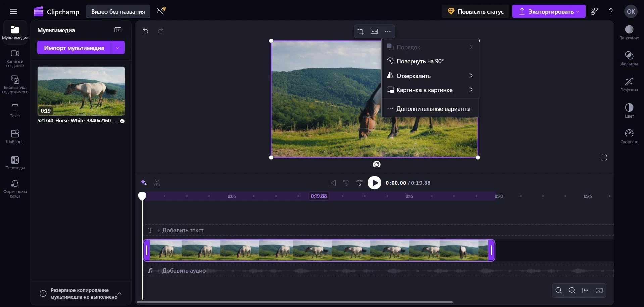The height and width of the screenshot is (307, 644).
Task: Open the Transitions sidebar icon
Action: pyautogui.click(x=15, y=163)
